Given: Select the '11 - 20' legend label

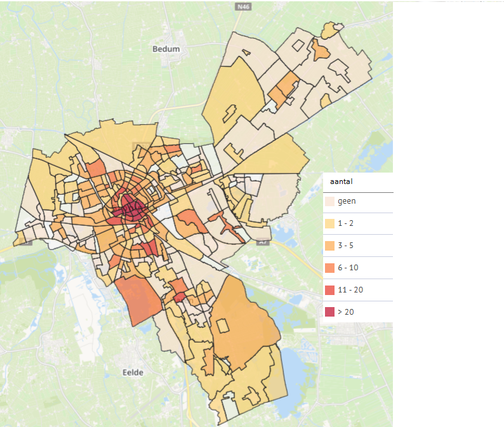Looking at the screenshot, I should pyautogui.click(x=350, y=290).
